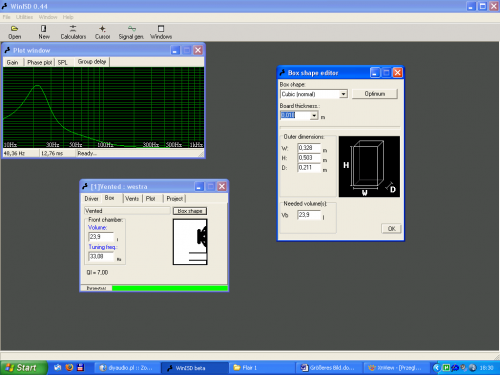Switch to the Group delay tab

tap(92, 62)
